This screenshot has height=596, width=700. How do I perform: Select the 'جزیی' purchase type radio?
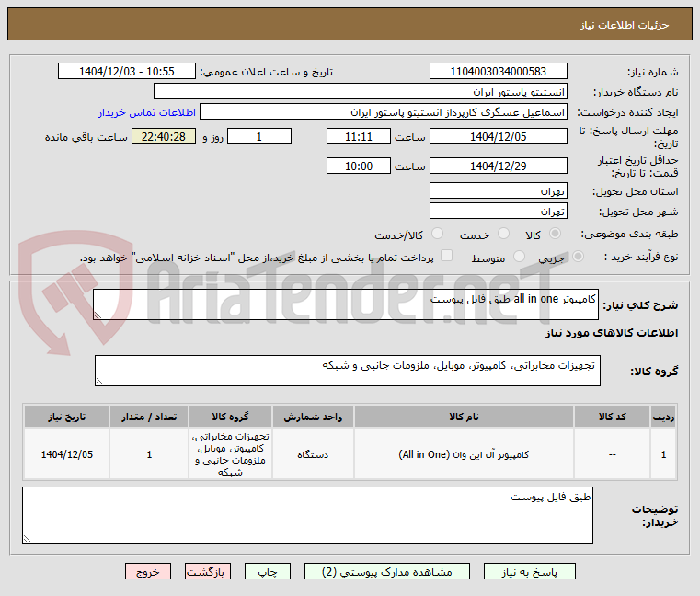click(579, 257)
